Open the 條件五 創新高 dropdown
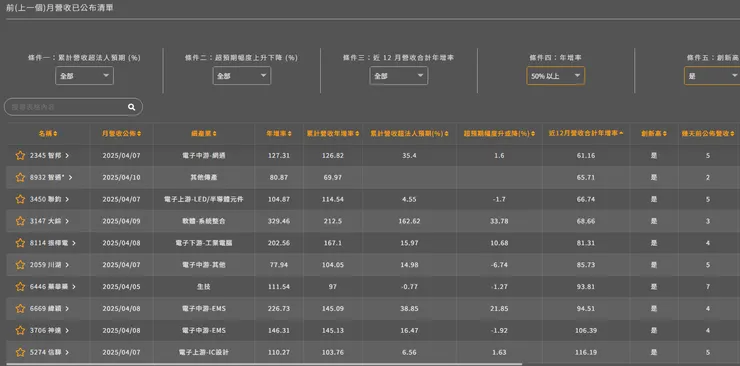 tap(712, 76)
